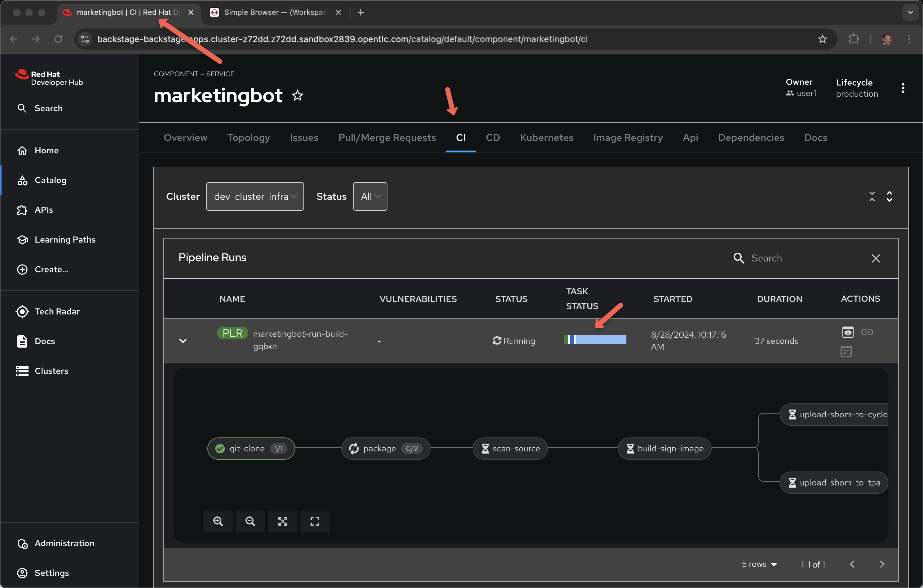Open Tech Radar from the sidebar

(x=57, y=311)
